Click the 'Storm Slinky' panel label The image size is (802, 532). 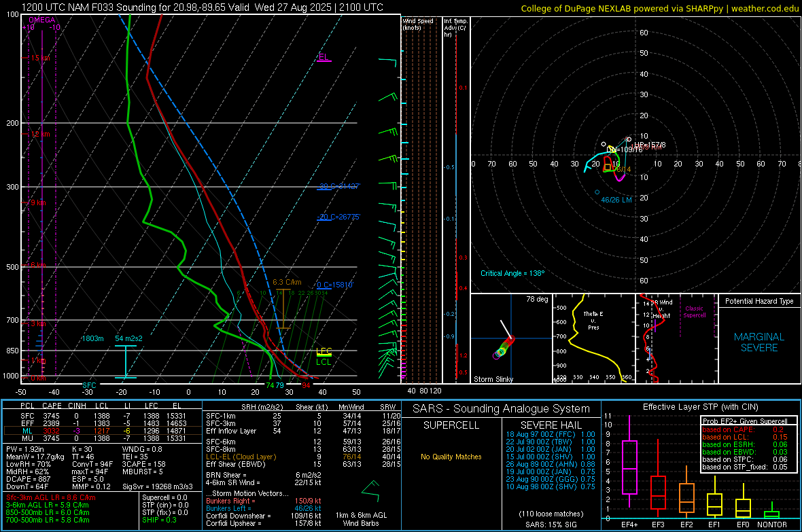point(493,379)
